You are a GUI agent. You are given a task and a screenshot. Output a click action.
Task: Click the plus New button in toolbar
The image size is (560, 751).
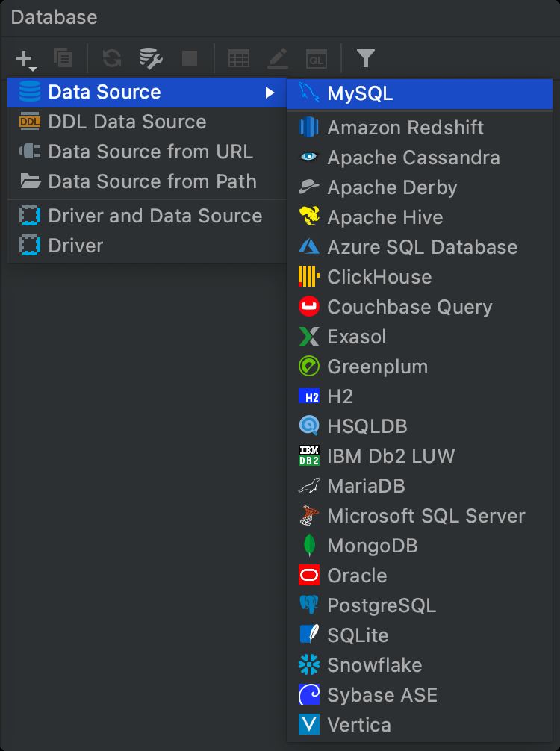pos(26,58)
